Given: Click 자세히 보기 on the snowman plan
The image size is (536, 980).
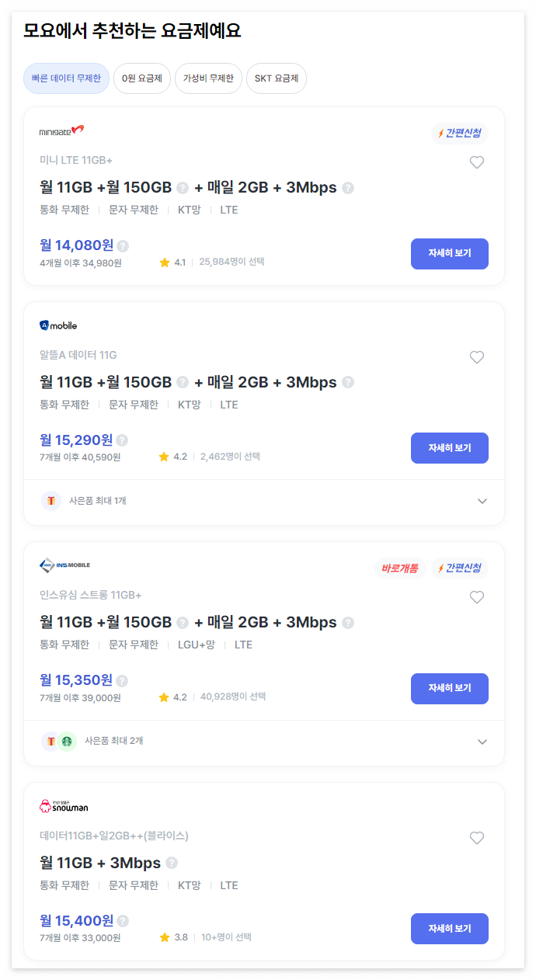Looking at the screenshot, I should [449, 929].
